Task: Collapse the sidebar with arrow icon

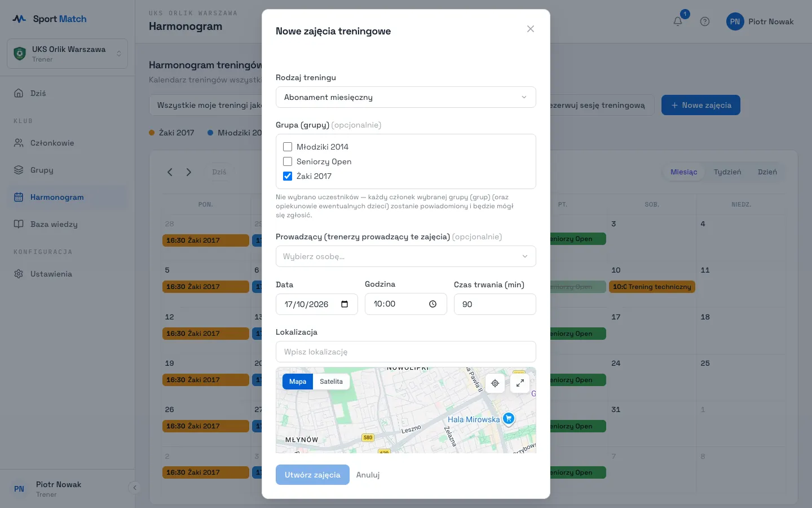Action: pyautogui.click(x=134, y=488)
